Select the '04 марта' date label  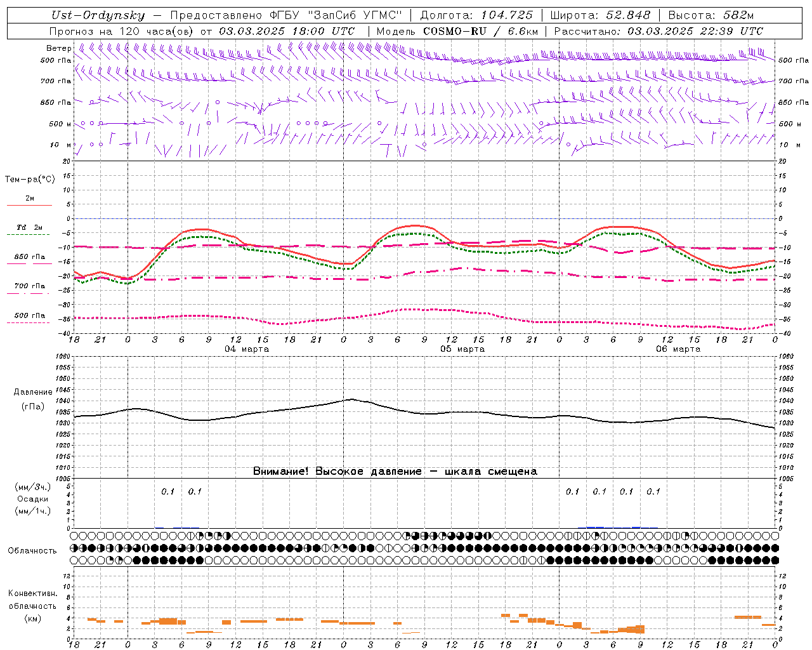click(x=247, y=349)
